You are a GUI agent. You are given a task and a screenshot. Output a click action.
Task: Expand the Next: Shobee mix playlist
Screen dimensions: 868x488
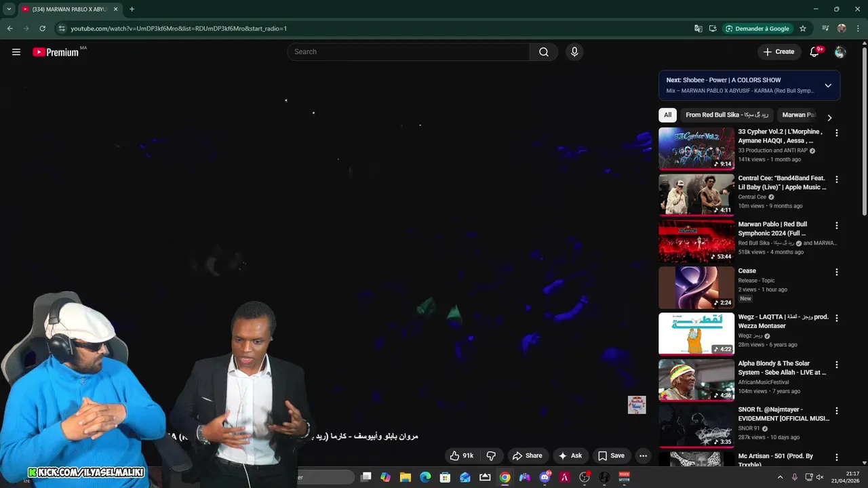tap(828, 85)
